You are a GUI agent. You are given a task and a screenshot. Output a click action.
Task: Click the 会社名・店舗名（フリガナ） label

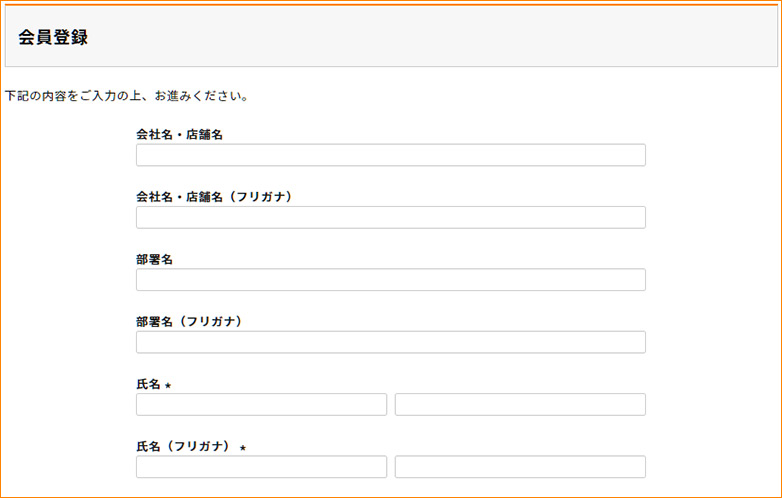pyautogui.click(x=214, y=197)
